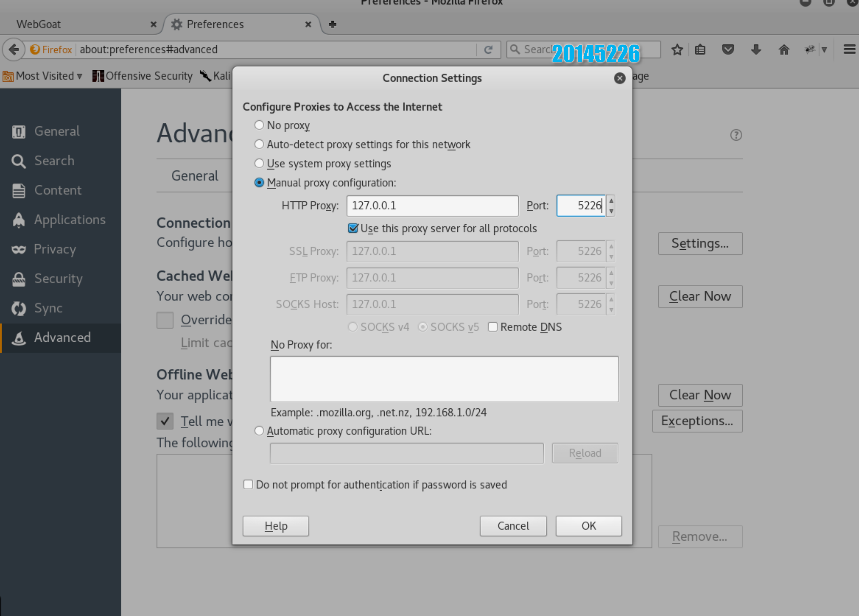Open the Search preferences sidebar item

pyautogui.click(x=61, y=161)
